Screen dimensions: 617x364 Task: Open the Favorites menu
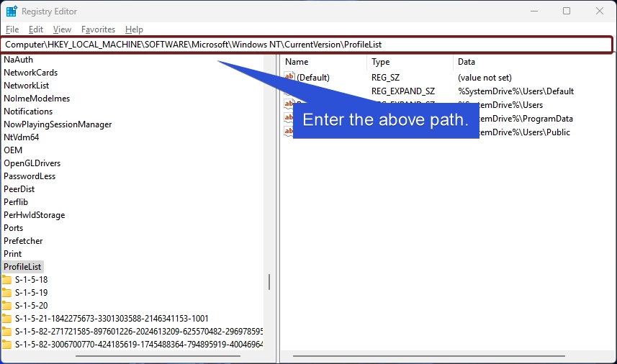coord(98,29)
